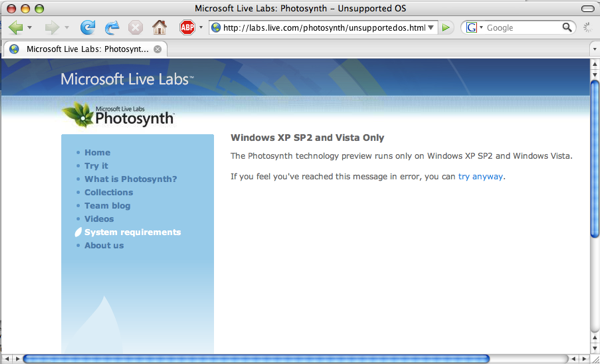Click the vertical scrollbar thumb

(x=595, y=158)
